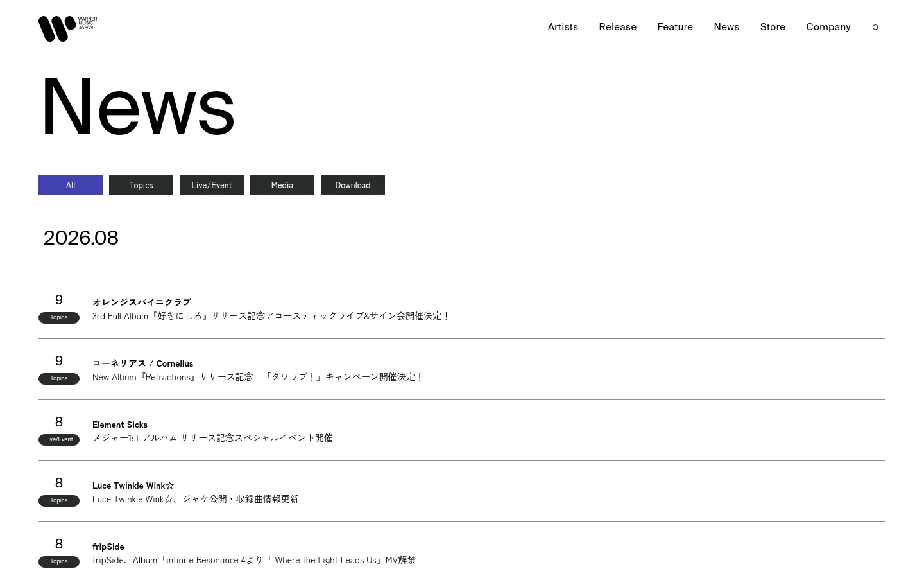Viewport: 924px width, 578px height.
Task: Open the Element Sicks news entry
Action: pos(120,425)
